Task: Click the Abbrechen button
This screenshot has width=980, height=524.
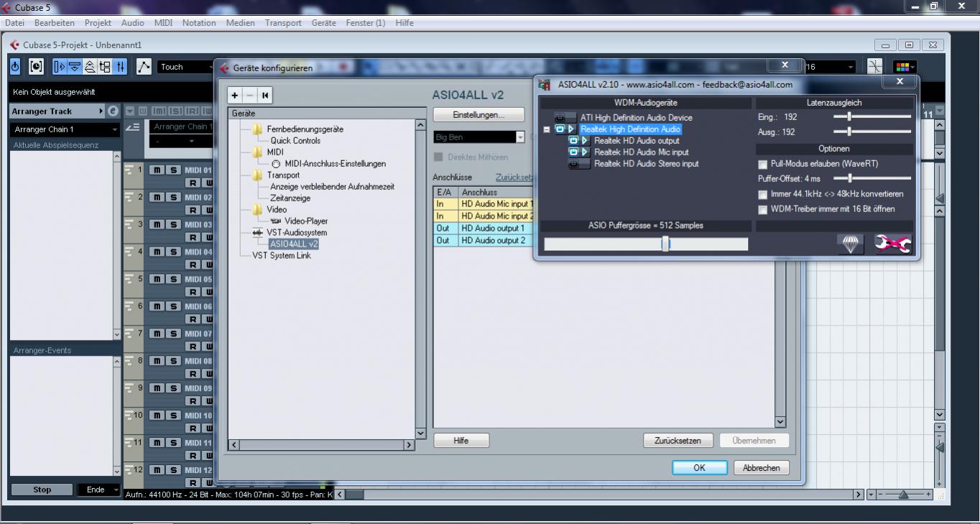Action: click(x=761, y=467)
